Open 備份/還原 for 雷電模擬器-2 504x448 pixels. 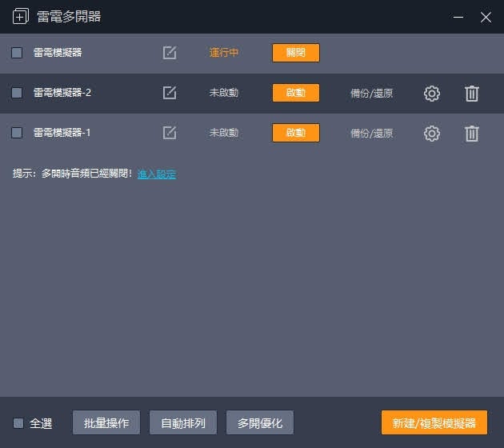(371, 94)
